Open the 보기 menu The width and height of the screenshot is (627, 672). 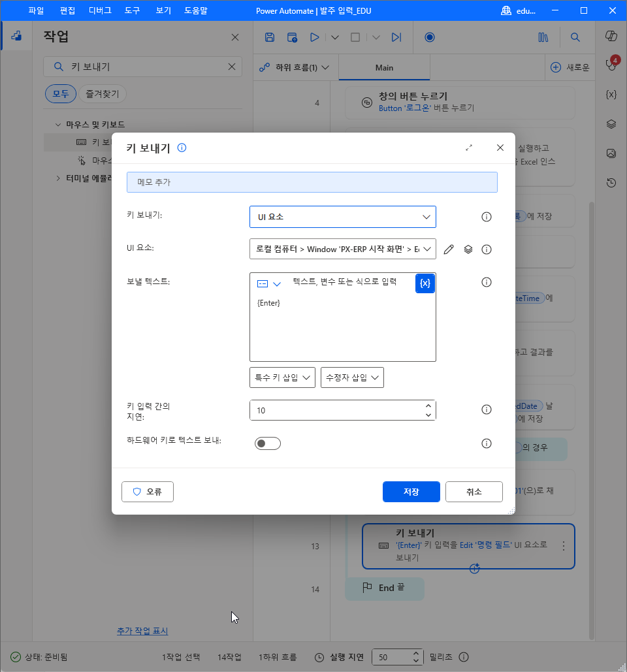coord(163,10)
